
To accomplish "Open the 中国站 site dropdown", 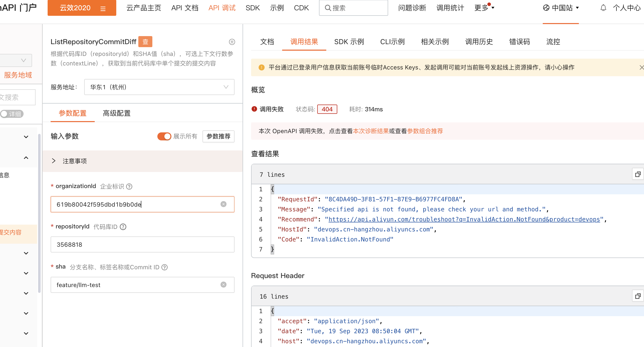I will coord(561,8).
